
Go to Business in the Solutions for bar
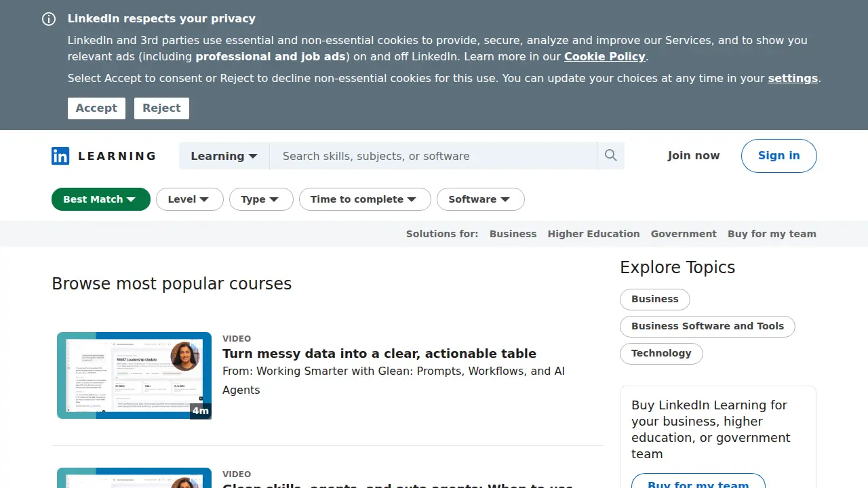[x=513, y=234]
